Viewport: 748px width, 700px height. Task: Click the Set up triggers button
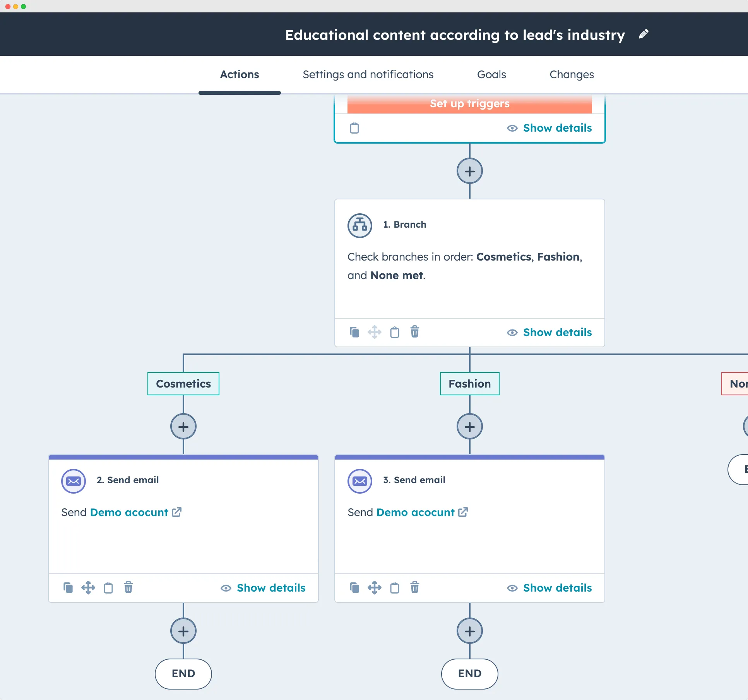470,104
